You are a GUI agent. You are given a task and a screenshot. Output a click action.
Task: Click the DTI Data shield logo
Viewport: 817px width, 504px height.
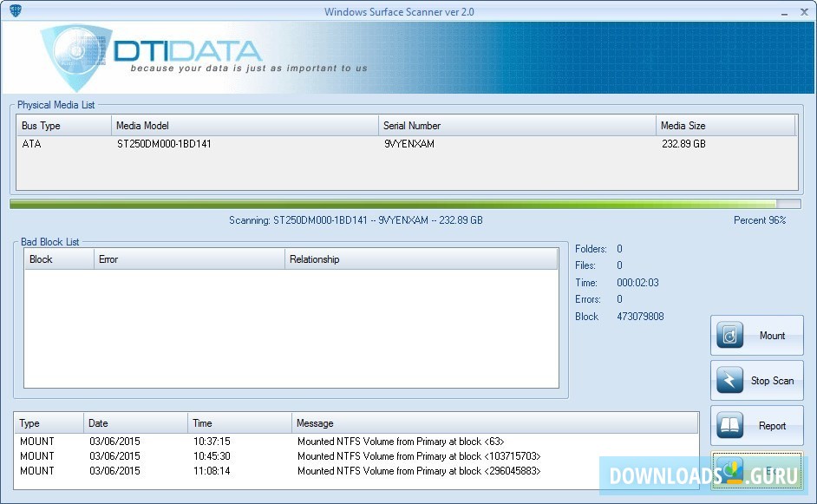coord(75,57)
